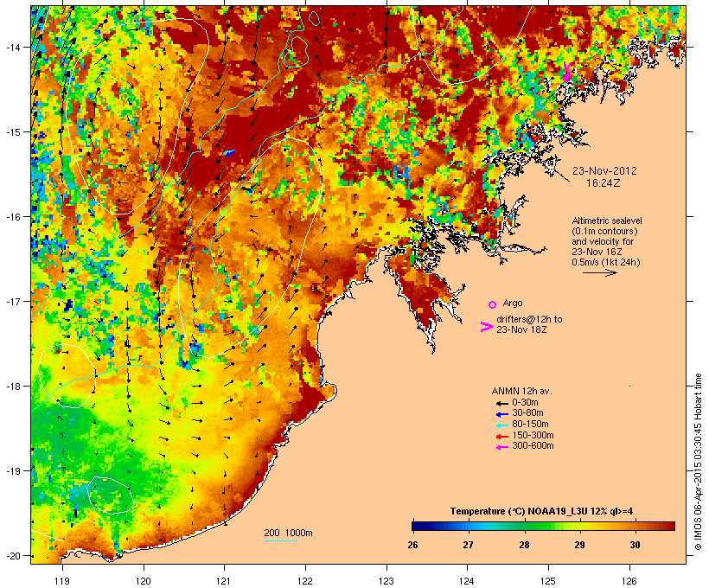This screenshot has width=709, height=588.
Task: Click the time text '16:24Z'
Action: coord(604,183)
